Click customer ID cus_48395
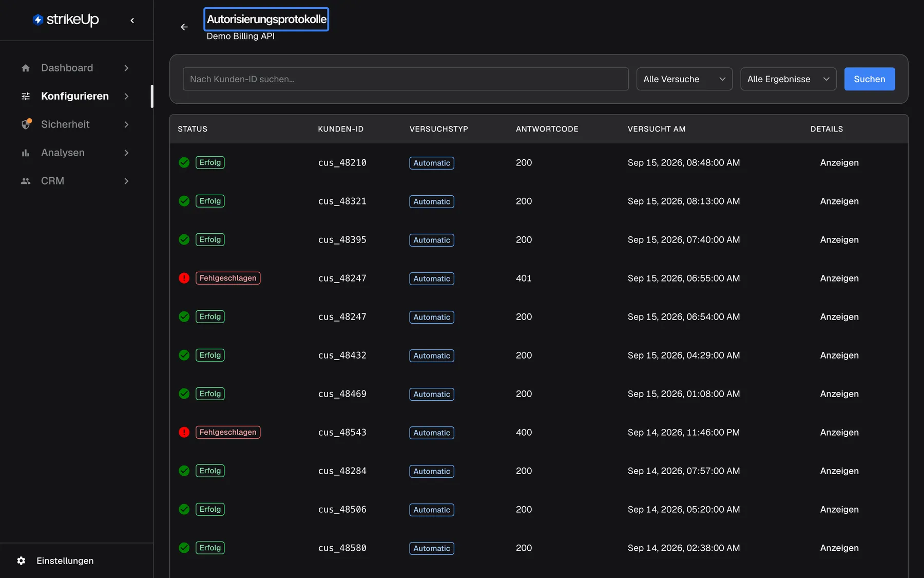Image resolution: width=924 pixels, height=578 pixels. coord(342,239)
